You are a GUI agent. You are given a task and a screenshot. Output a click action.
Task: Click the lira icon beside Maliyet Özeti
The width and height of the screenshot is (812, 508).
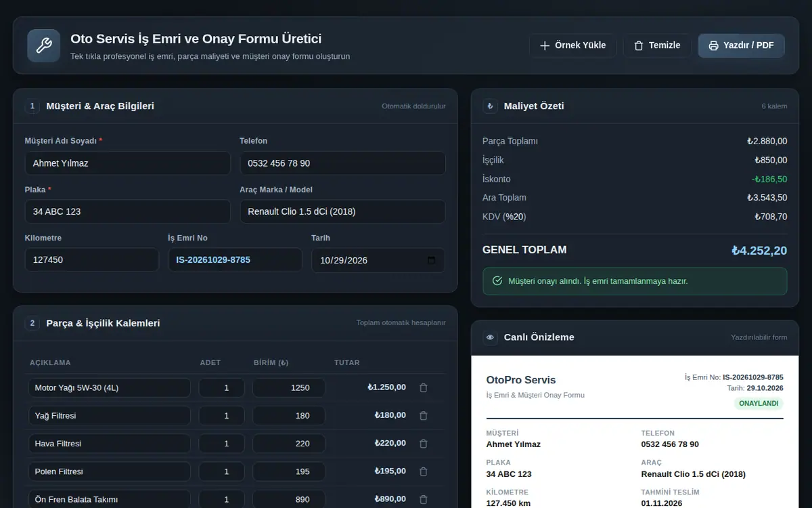(x=491, y=106)
